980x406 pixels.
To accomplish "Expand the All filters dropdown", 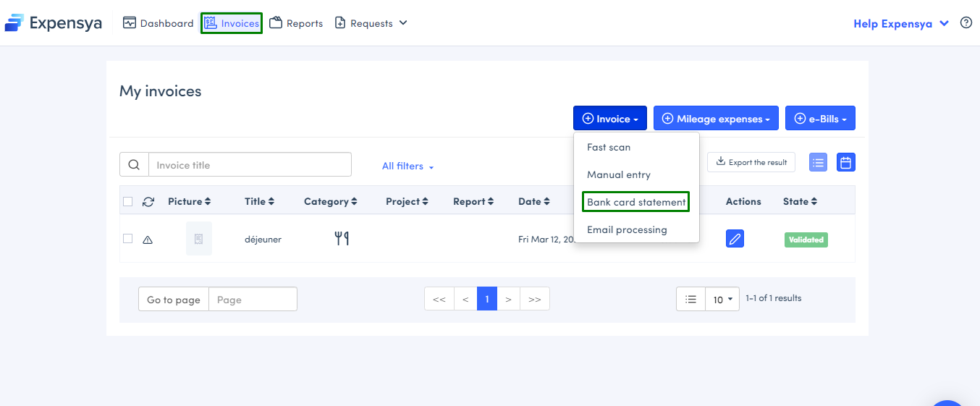I will (x=407, y=166).
